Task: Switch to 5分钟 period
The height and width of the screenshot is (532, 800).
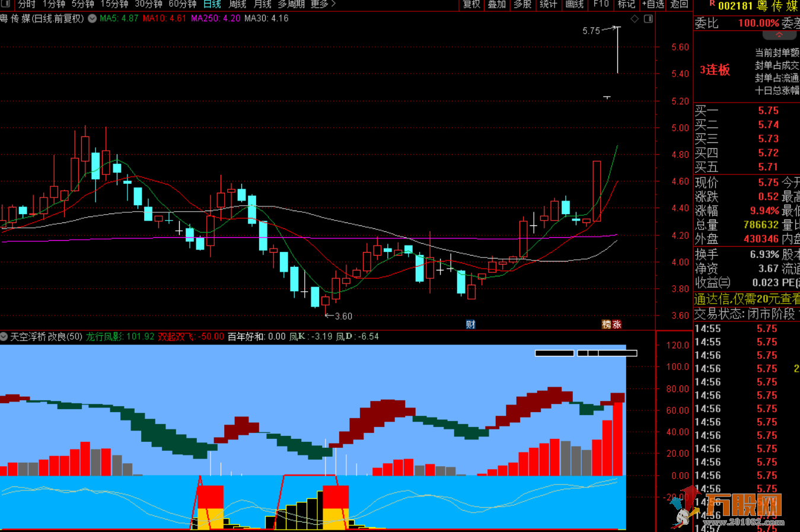Action: (83, 4)
